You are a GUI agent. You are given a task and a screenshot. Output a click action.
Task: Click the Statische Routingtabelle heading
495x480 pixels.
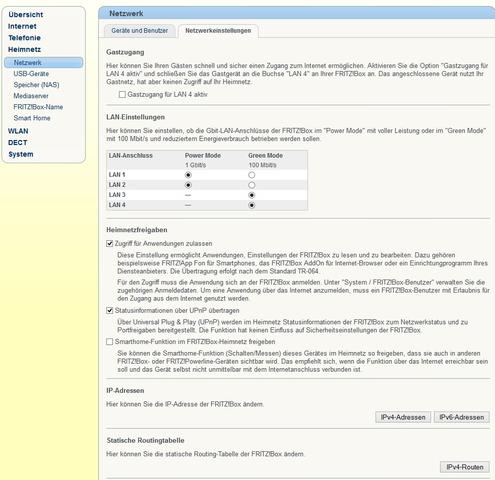[145, 441]
